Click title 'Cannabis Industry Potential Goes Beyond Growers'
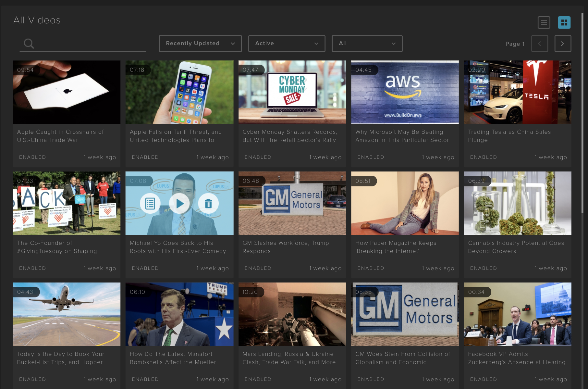 (x=516, y=247)
